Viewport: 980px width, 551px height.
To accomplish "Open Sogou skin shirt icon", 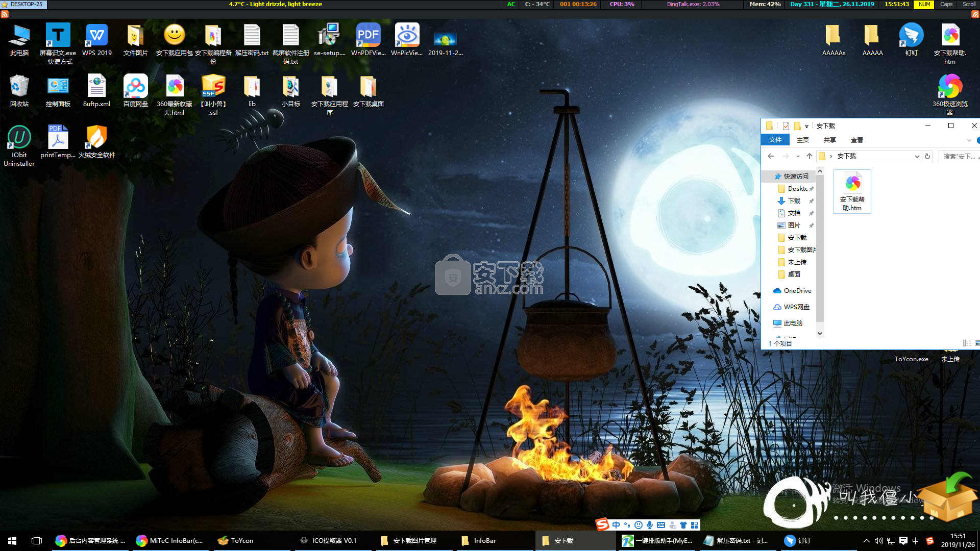I will click(683, 525).
